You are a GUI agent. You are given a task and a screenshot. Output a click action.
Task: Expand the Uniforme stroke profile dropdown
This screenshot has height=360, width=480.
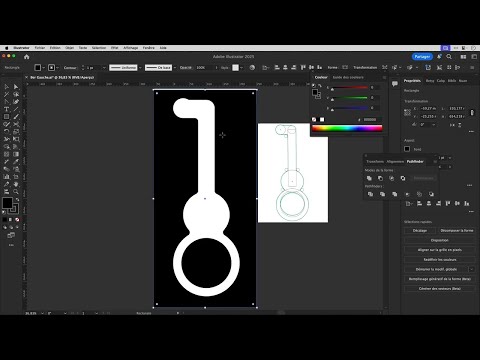tap(140, 68)
